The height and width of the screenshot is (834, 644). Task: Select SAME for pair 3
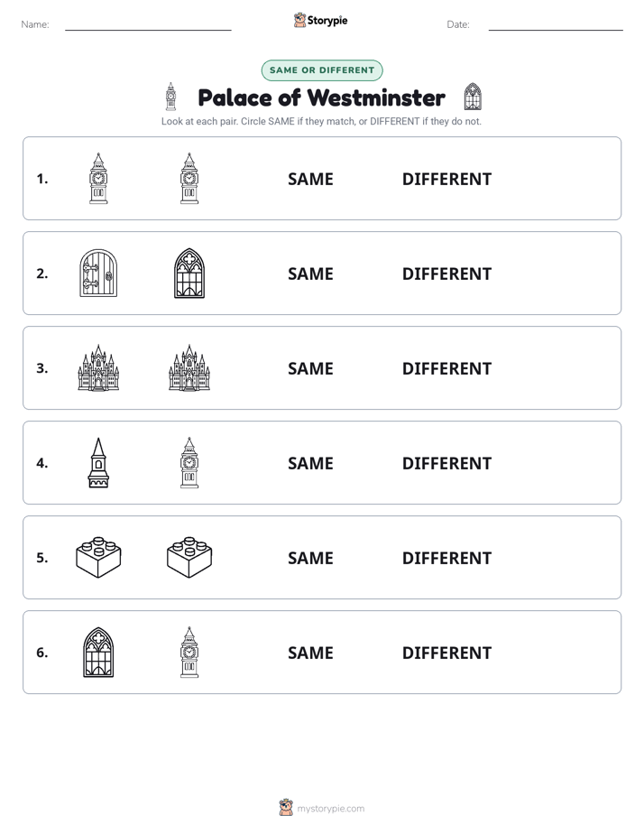click(310, 368)
